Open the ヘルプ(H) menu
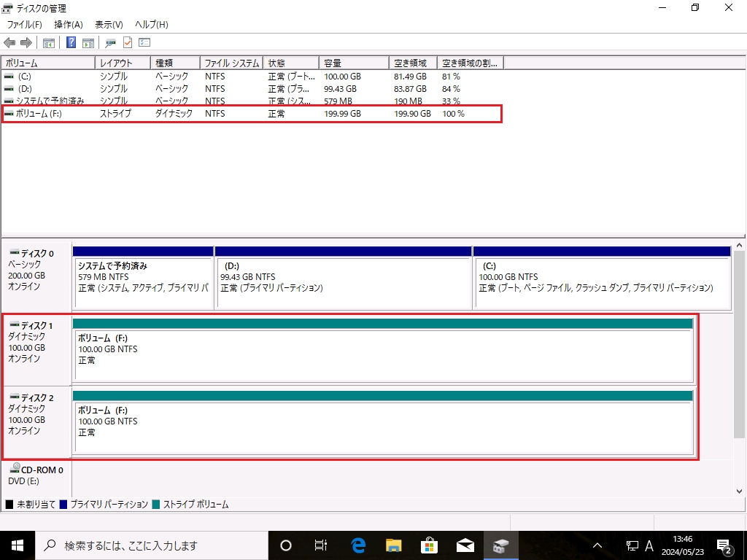The height and width of the screenshot is (560, 747). click(x=152, y=25)
